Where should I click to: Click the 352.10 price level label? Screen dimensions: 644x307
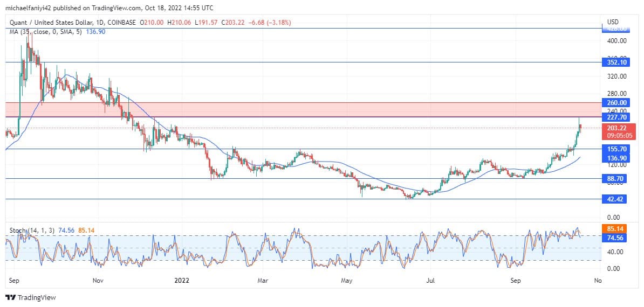click(616, 62)
